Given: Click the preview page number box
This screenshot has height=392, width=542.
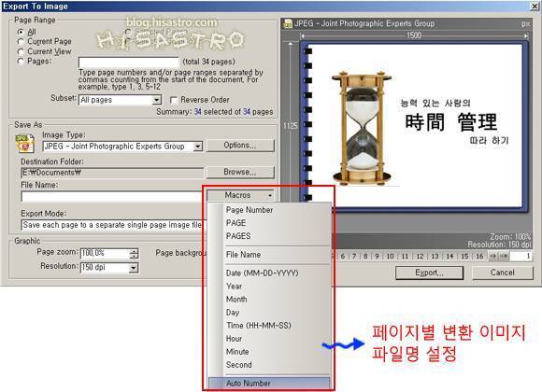Looking at the screenshot, I should coord(521,257).
